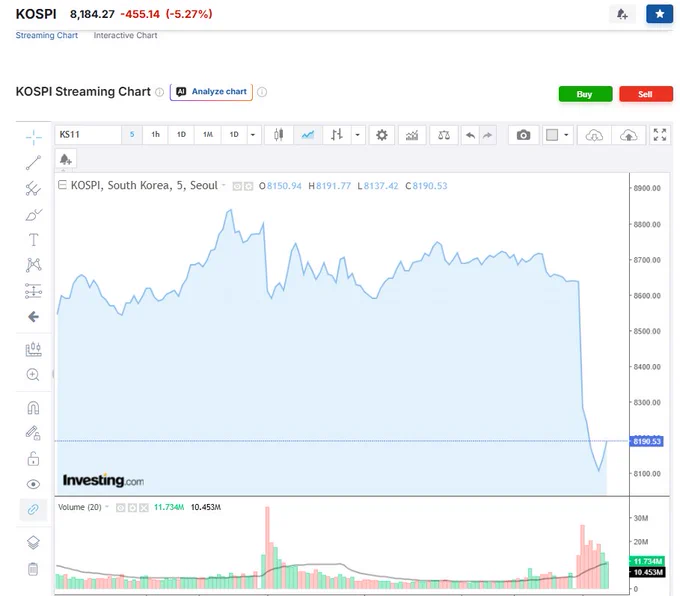Switch to area line chart style
The image size is (680, 596).
[x=308, y=134]
